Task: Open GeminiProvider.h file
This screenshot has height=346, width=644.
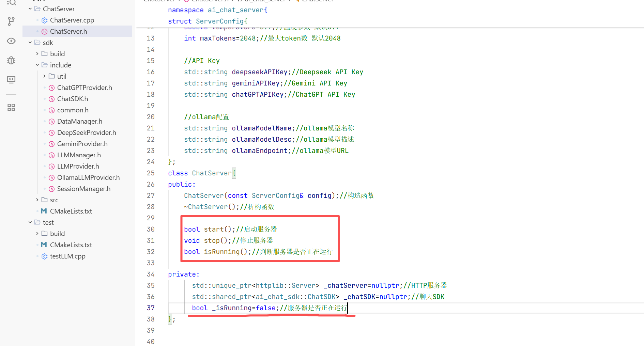Action: click(82, 144)
